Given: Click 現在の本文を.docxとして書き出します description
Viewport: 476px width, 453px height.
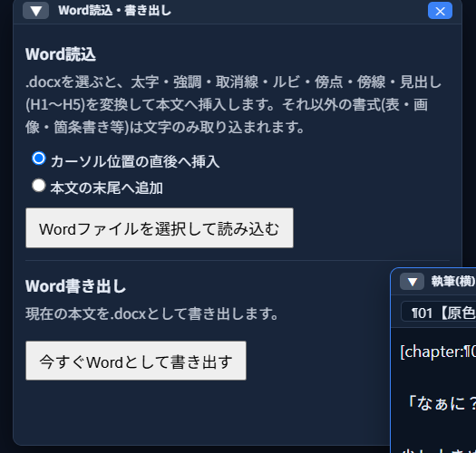Looking at the screenshot, I should coord(151,313).
